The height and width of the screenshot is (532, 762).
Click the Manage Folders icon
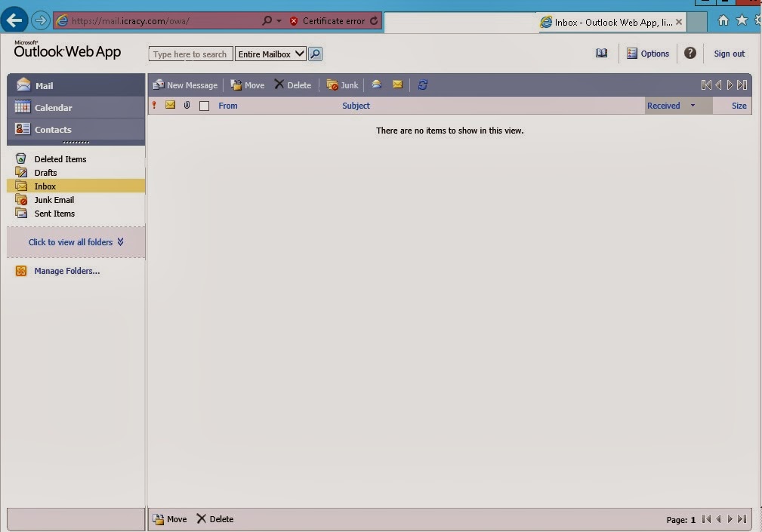(21, 271)
